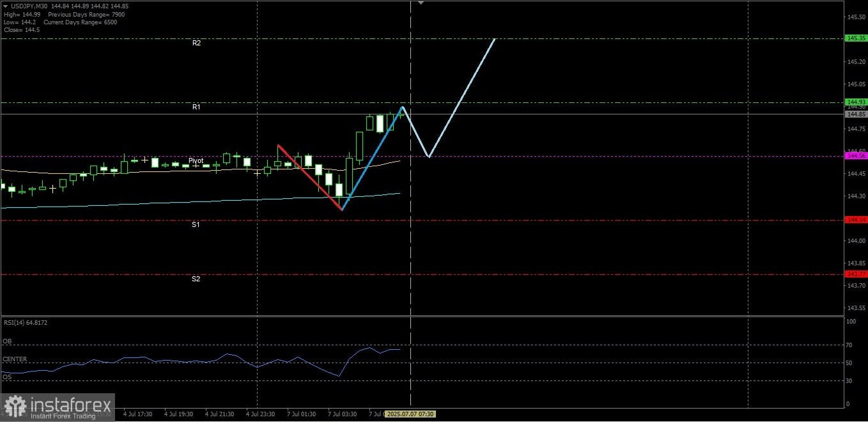Select the cyan moving average line

pyautogui.click(x=200, y=201)
